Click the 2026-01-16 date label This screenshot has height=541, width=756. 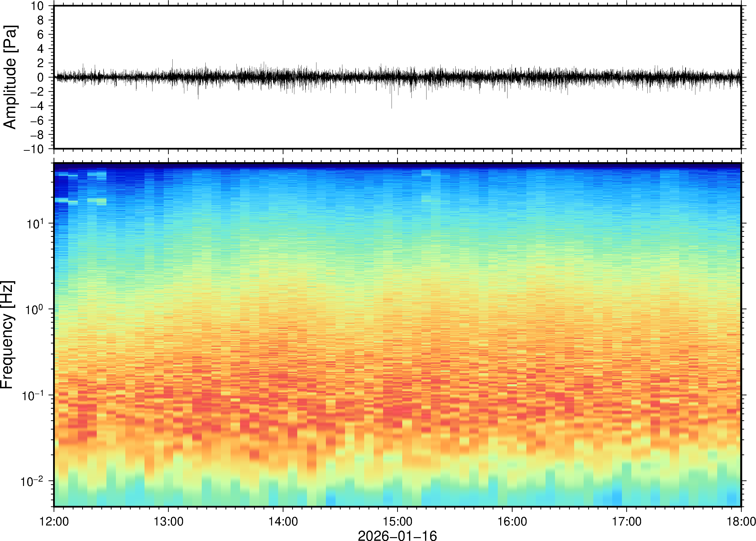[397, 535]
